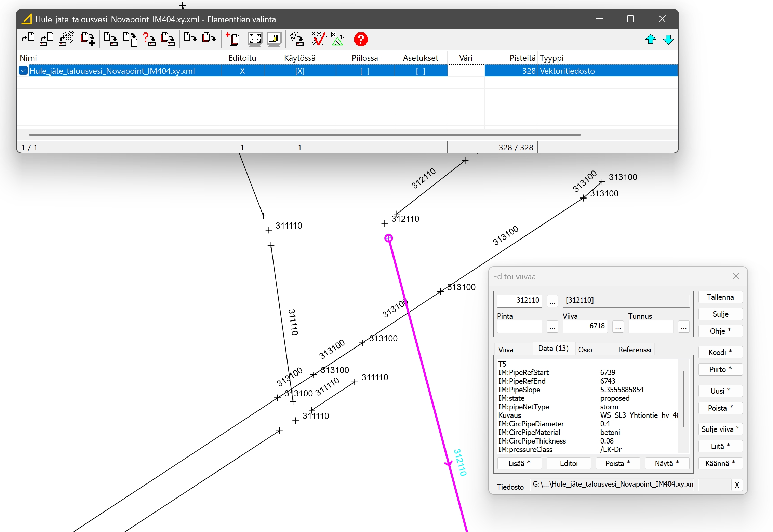
Task: Open the Piirto * menu button
Action: click(x=720, y=369)
